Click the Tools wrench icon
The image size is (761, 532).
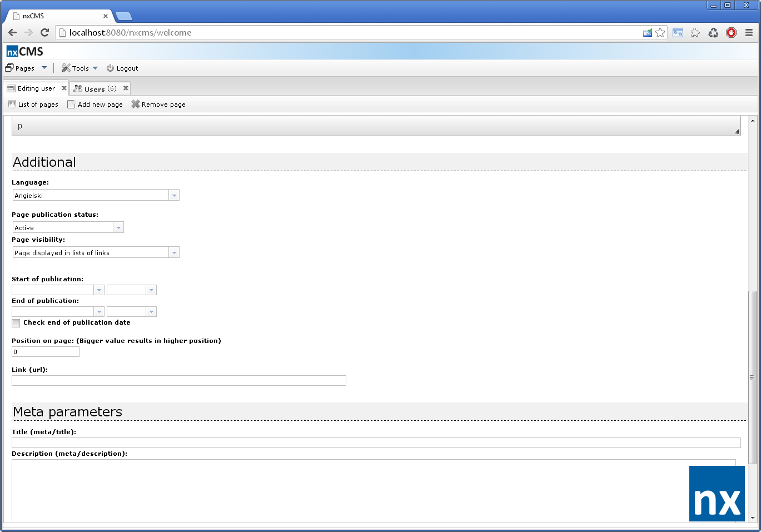[x=66, y=68]
